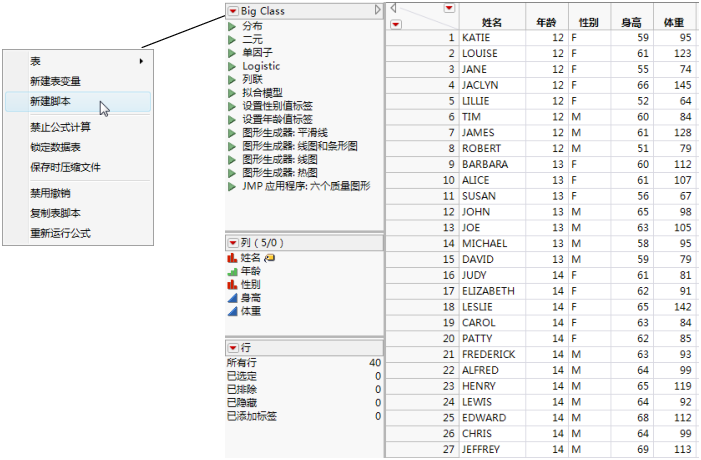Open the column red triangle in table corner
The image size is (701, 460).
tap(449, 8)
